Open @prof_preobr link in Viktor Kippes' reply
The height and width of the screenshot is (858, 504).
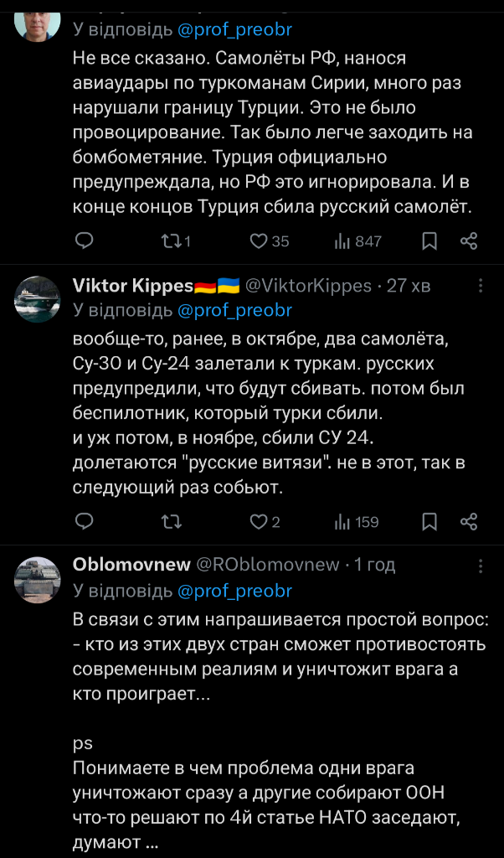234,310
